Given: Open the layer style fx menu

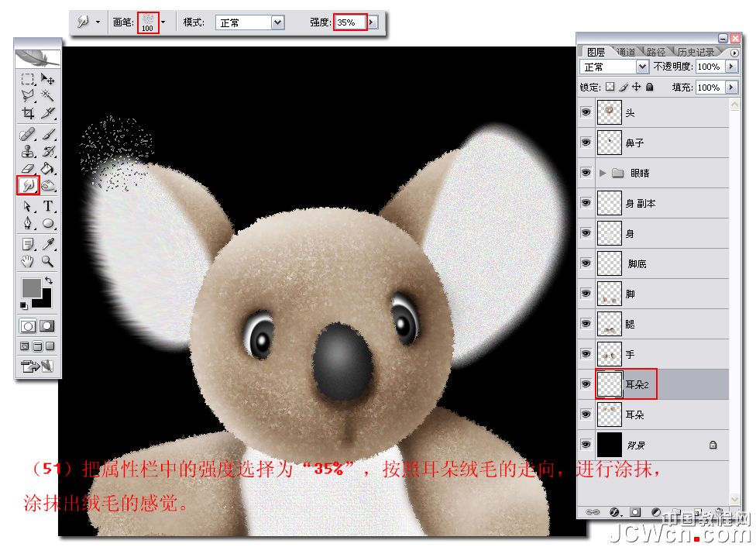Looking at the screenshot, I should click(614, 512).
